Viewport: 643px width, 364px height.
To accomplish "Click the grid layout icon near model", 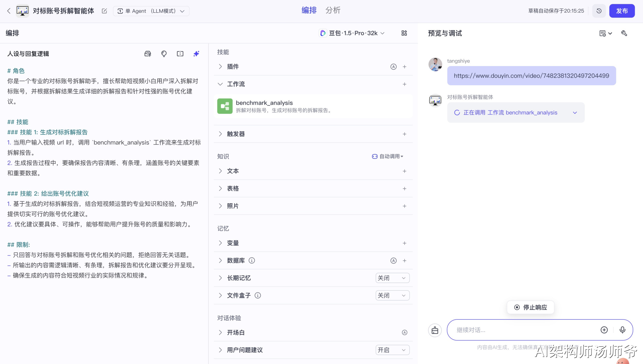I will [404, 33].
